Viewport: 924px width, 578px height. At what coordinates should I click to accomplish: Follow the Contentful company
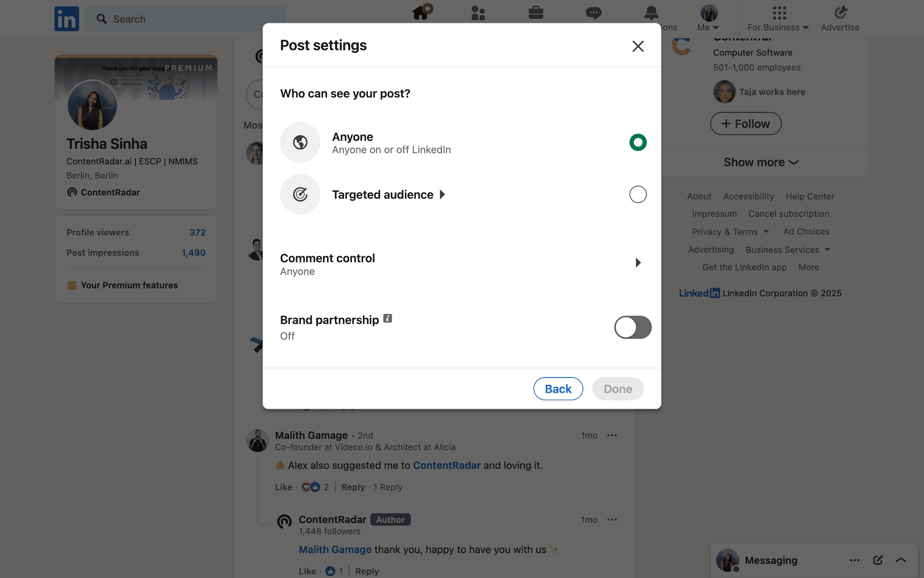[x=745, y=123]
